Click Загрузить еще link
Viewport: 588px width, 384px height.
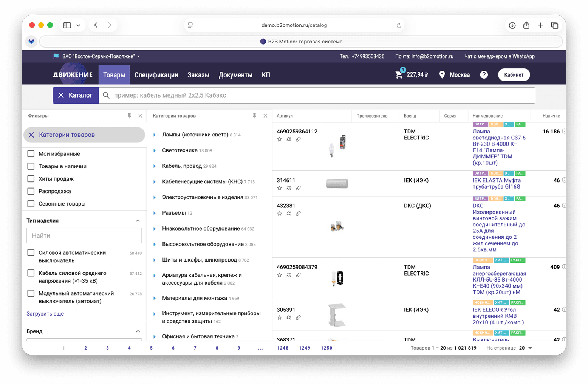(x=45, y=314)
